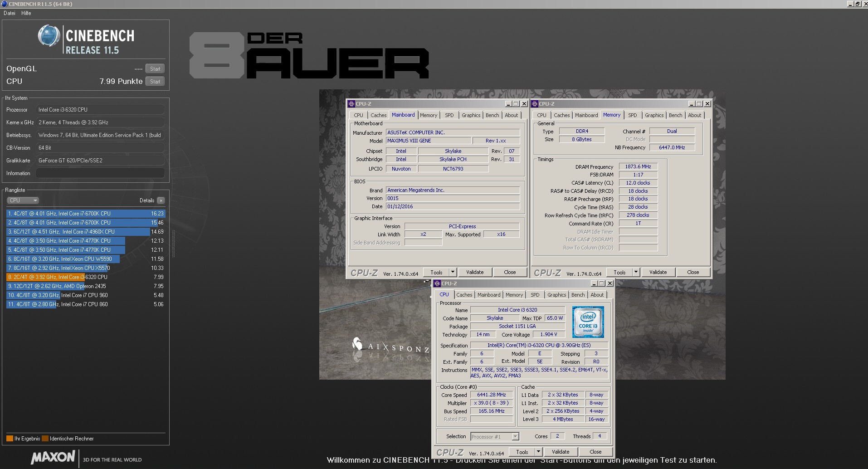Expand the Details arrow in Rangliste

coord(161,200)
